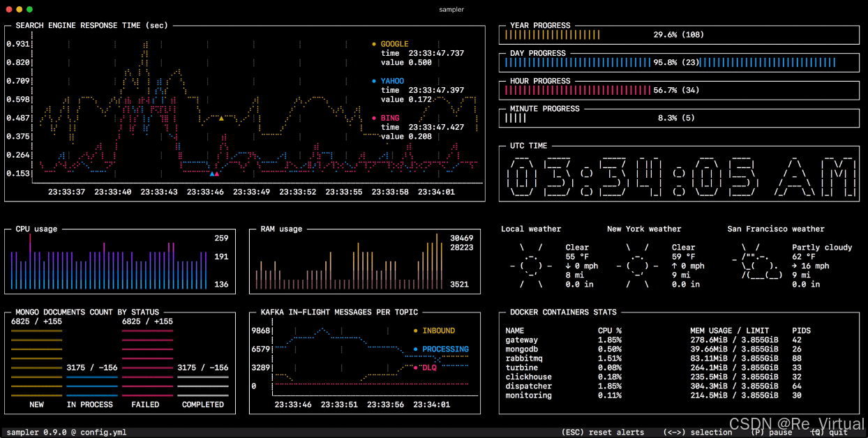Click the FAILED status label
Screen dimensions: 868x438
click(145, 405)
